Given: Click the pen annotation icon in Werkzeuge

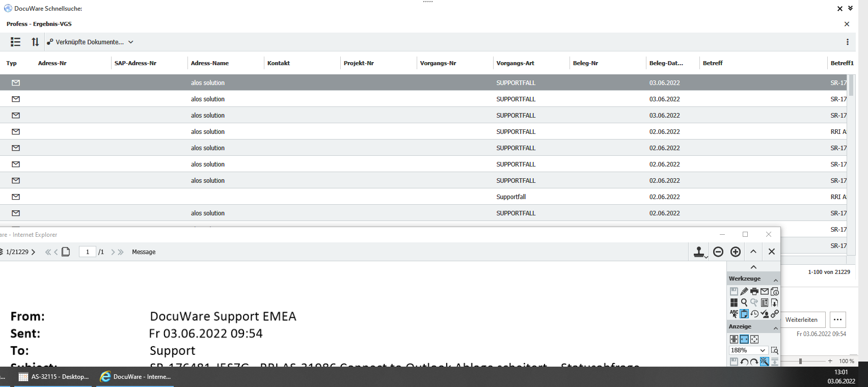Looking at the screenshot, I should [744, 291].
